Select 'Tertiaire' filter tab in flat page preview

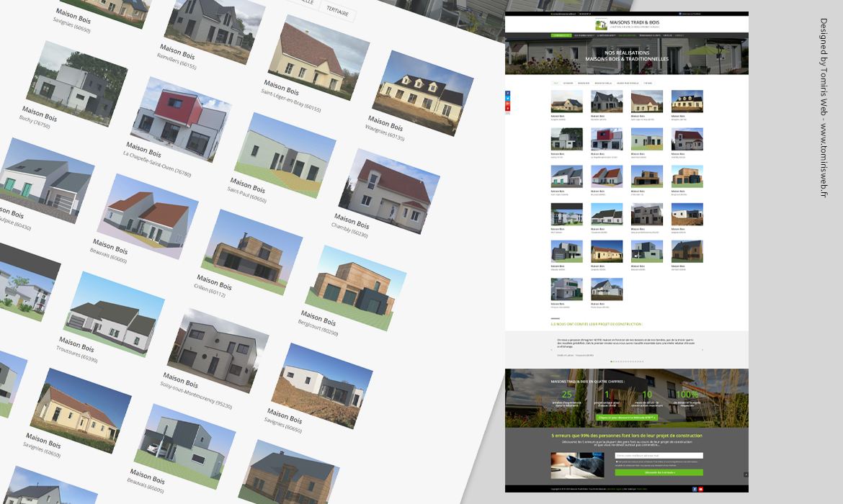click(648, 84)
